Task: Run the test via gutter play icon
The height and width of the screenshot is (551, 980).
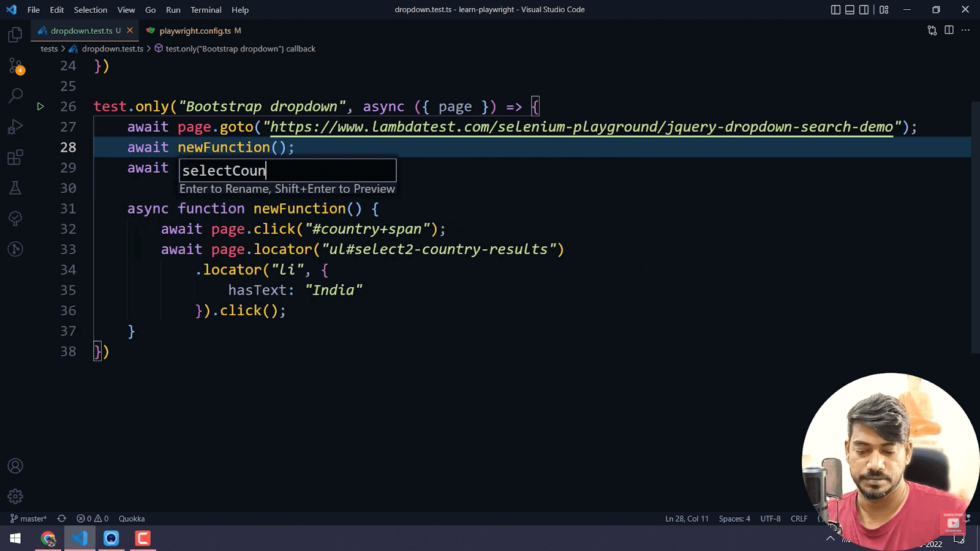Action: coord(40,107)
